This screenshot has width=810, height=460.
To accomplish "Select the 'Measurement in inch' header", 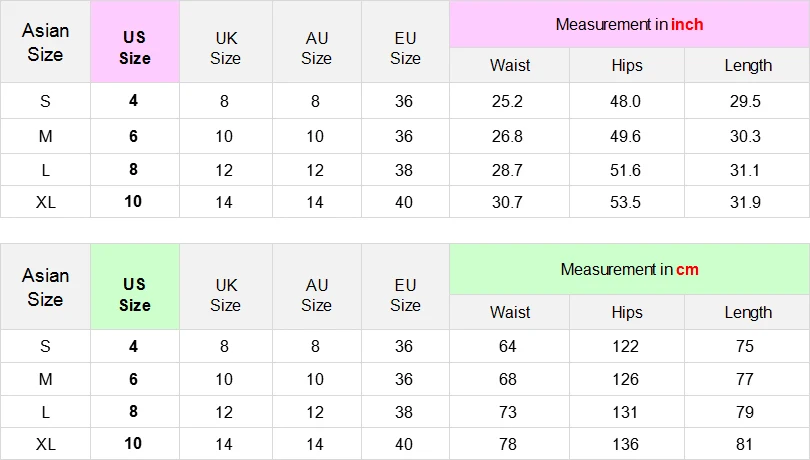I will coord(629,24).
